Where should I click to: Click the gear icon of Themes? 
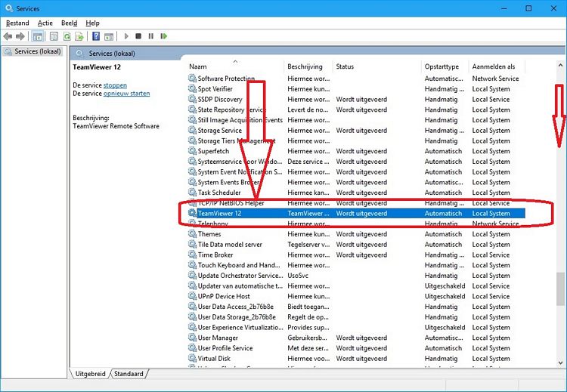[x=192, y=233]
